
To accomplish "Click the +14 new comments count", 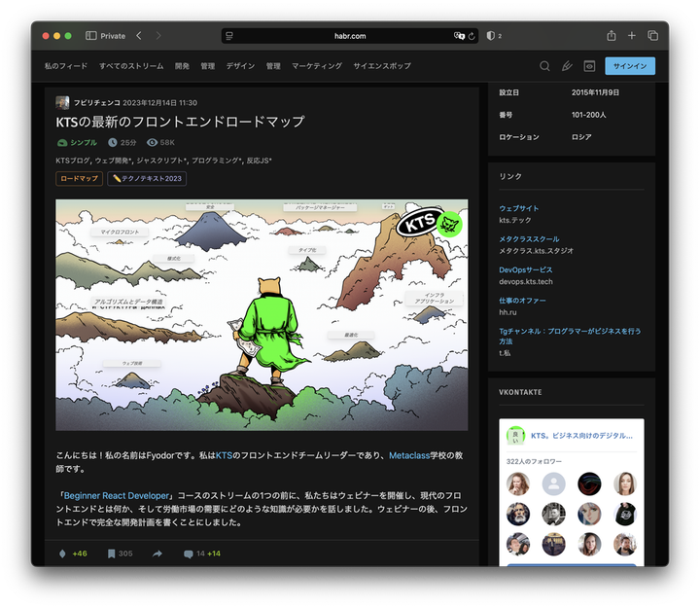I will [214, 554].
